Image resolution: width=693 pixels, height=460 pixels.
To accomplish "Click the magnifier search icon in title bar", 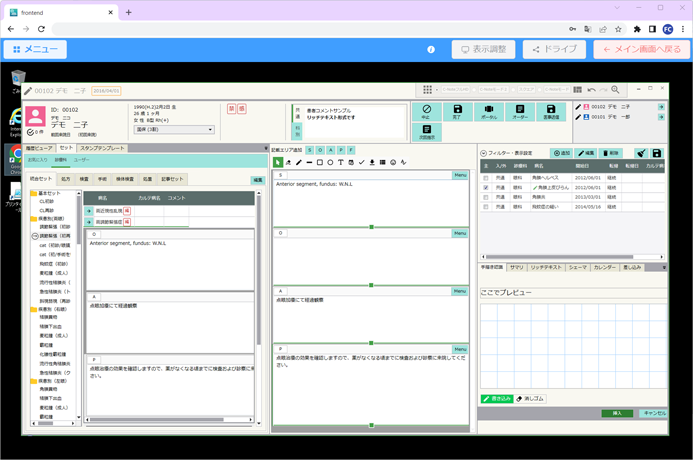I will (x=614, y=90).
